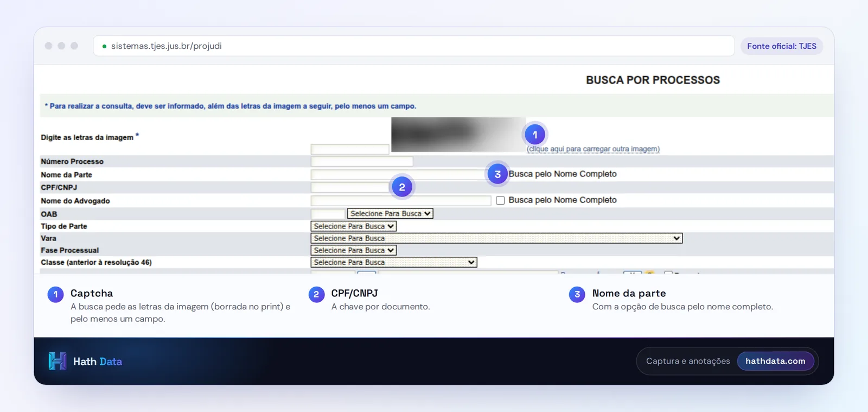Click the Hath Data logo icon

(x=57, y=361)
